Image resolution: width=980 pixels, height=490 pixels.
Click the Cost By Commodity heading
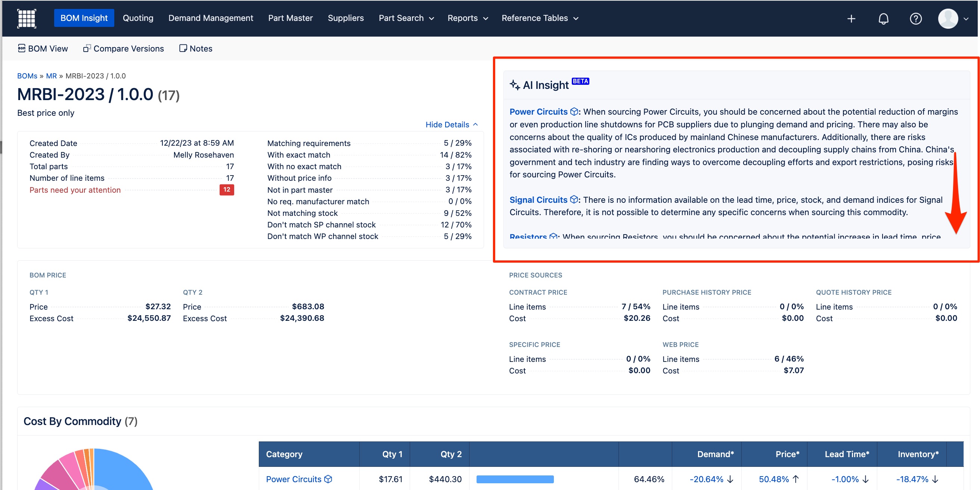[81, 421]
